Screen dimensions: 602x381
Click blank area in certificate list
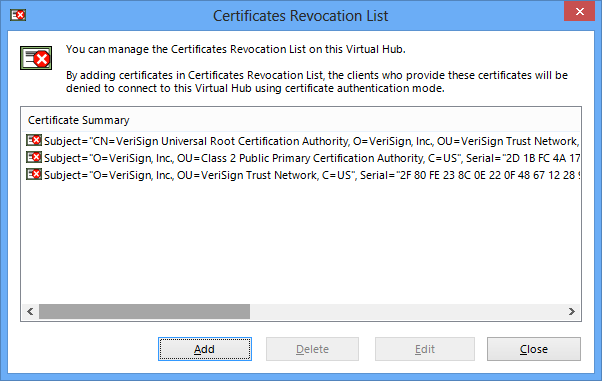pos(300,242)
